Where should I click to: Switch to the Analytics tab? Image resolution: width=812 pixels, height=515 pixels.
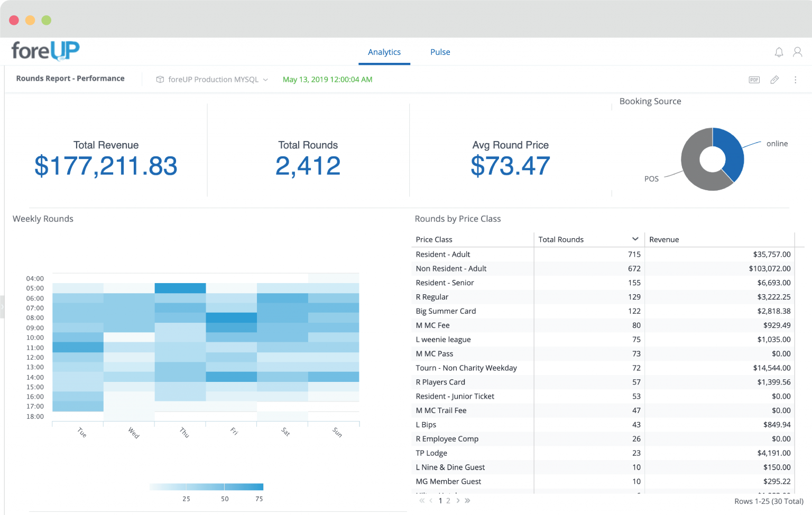coord(384,52)
